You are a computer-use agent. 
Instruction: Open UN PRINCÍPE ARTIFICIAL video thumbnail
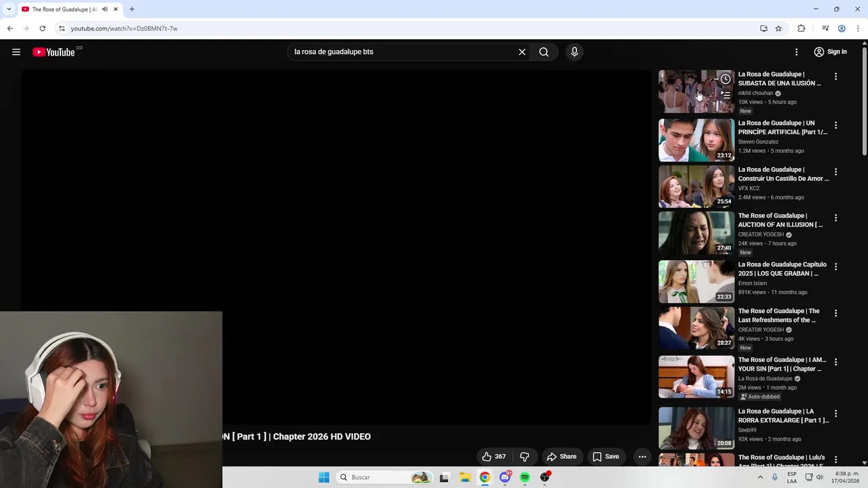click(x=696, y=140)
